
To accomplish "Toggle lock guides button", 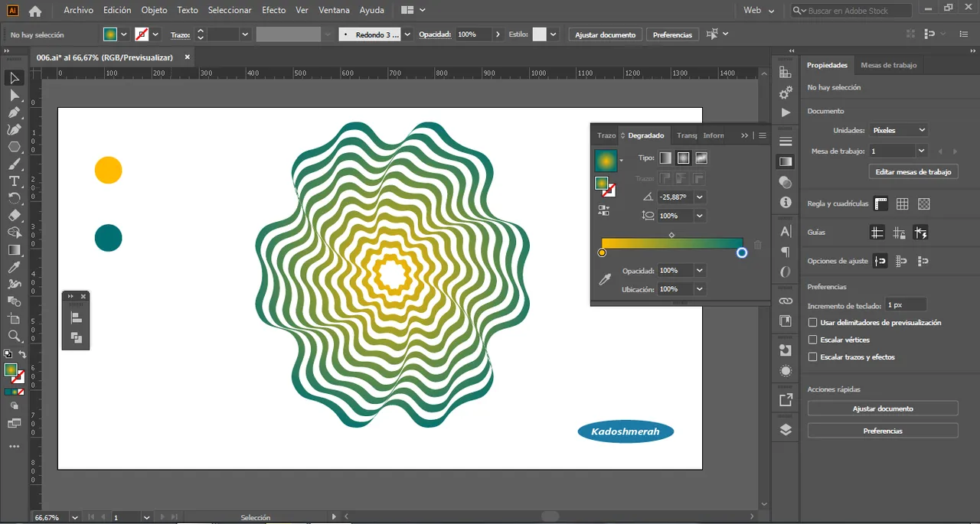I will pyautogui.click(x=899, y=233).
